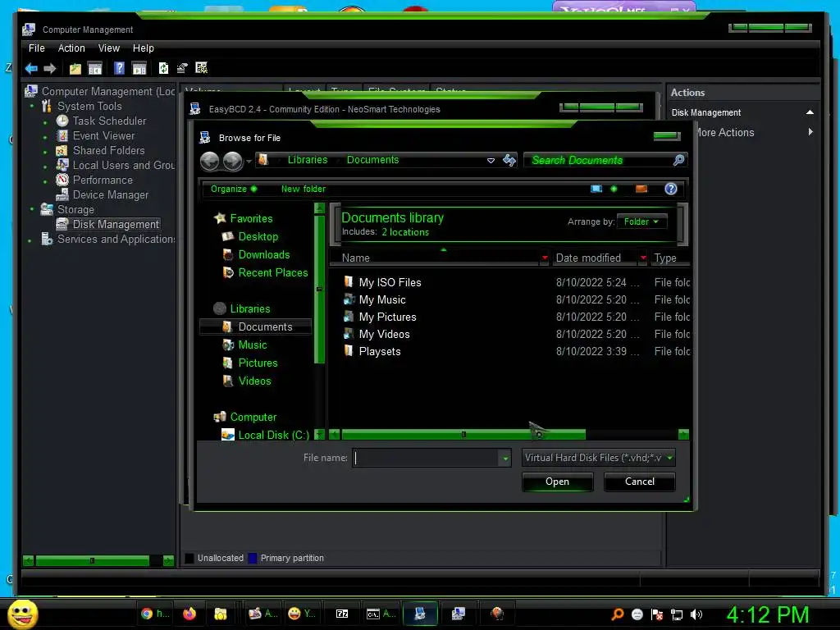Collapse the Storage node
This screenshot has height=630, width=840.
tap(32, 209)
